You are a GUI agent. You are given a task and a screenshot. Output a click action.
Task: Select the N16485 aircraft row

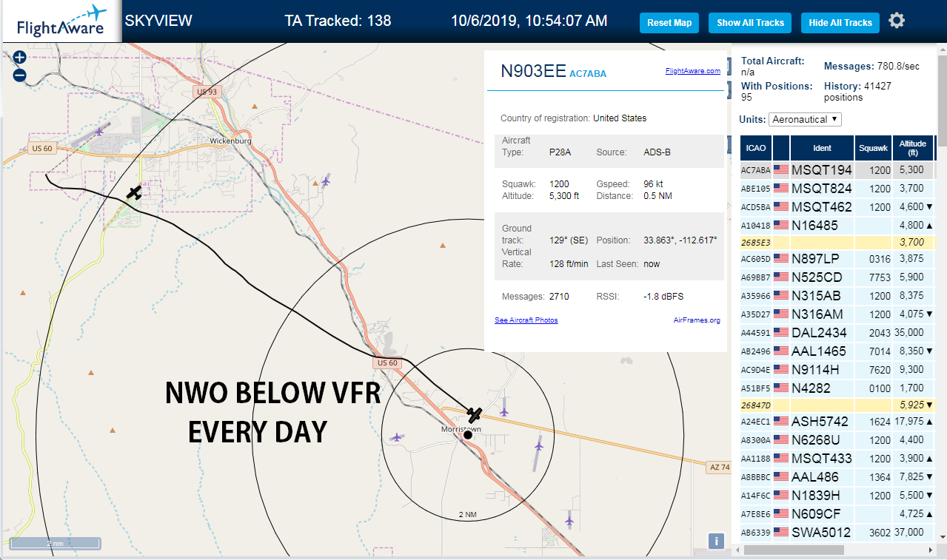tap(837, 225)
